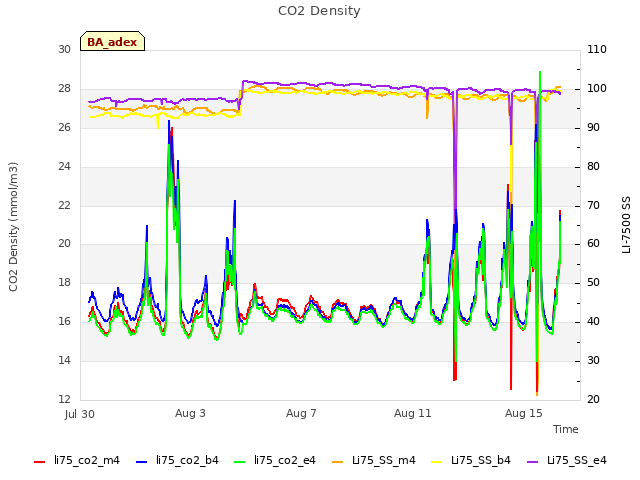
Task: Click the Aug 15 date tick label
Action: (x=524, y=413)
